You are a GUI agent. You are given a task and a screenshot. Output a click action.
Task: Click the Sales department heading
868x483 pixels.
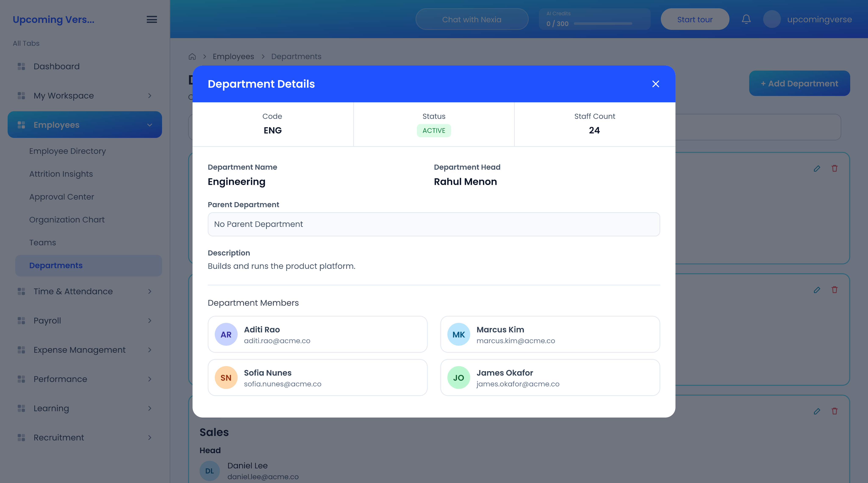coord(214,432)
